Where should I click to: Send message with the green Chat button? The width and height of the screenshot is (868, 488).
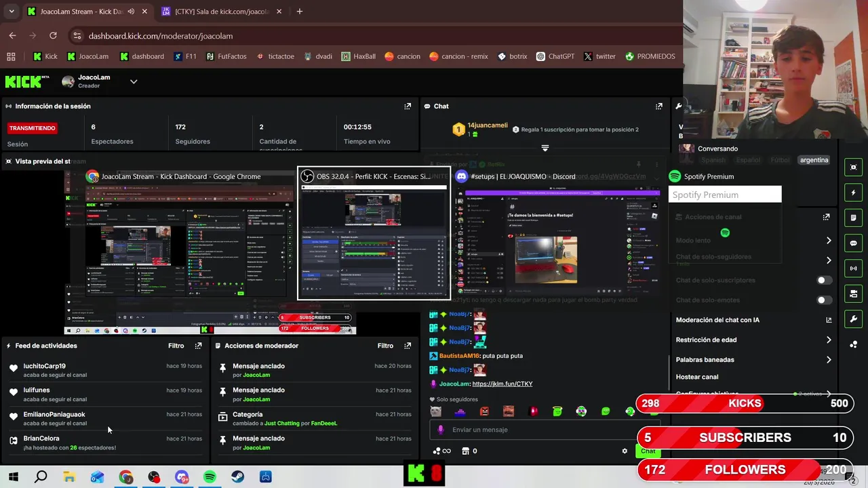click(x=648, y=451)
